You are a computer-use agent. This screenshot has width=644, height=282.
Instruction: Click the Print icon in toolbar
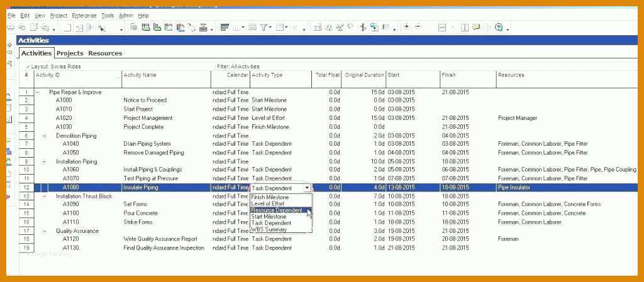click(x=11, y=28)
